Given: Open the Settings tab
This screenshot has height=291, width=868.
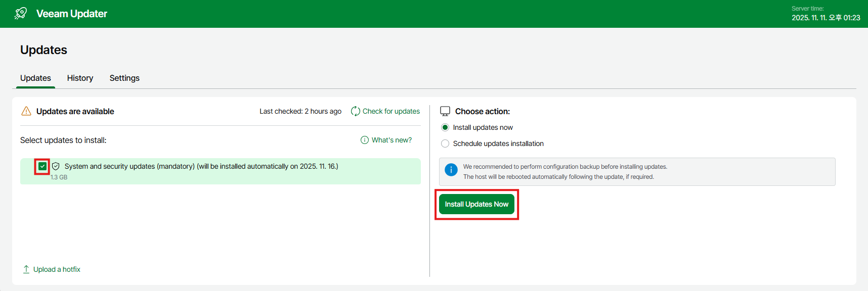Looking at the screenshot, I should (124, 78).
